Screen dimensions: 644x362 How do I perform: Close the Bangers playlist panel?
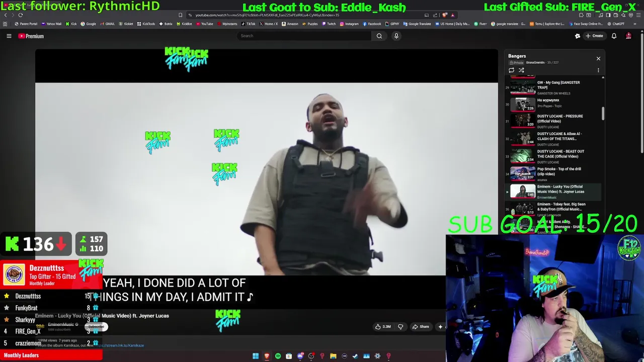598,58
